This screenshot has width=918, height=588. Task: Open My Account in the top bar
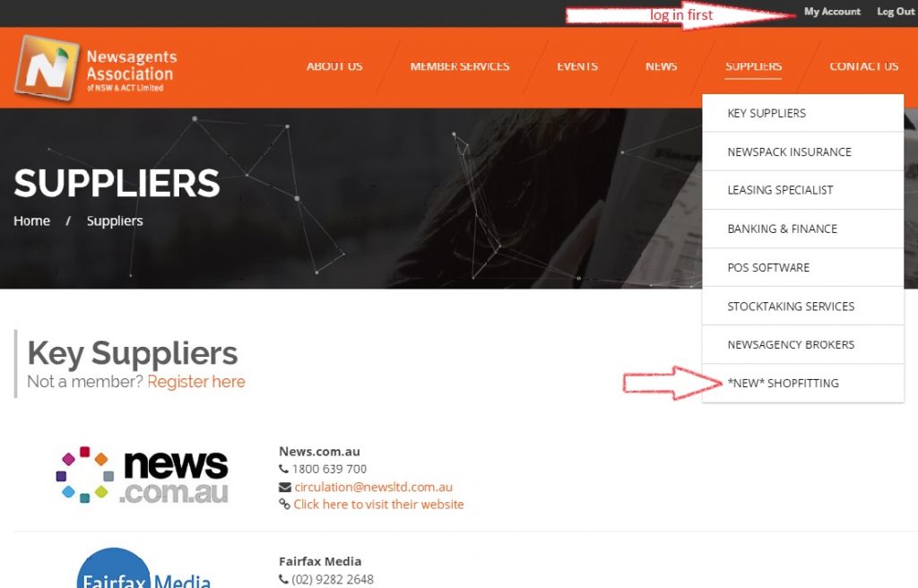(x=832, y=11)
